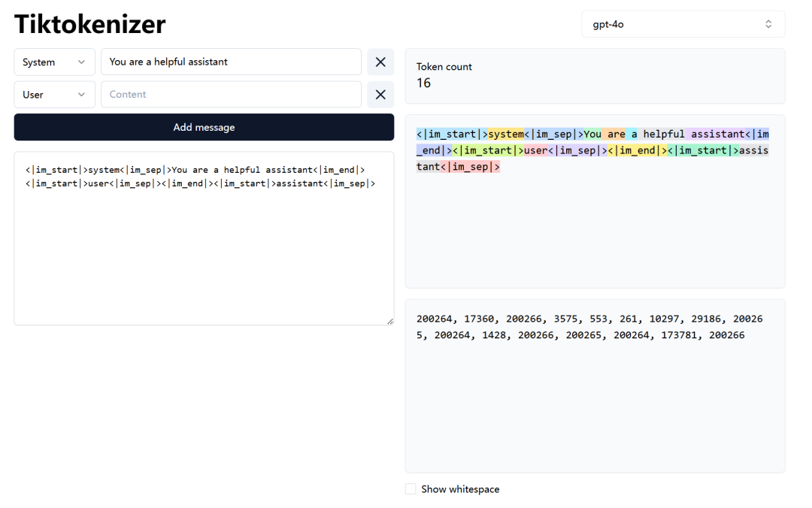Click the Token count label
The width and height of the screenshot is (812, 508).
[x=444, y=67]
